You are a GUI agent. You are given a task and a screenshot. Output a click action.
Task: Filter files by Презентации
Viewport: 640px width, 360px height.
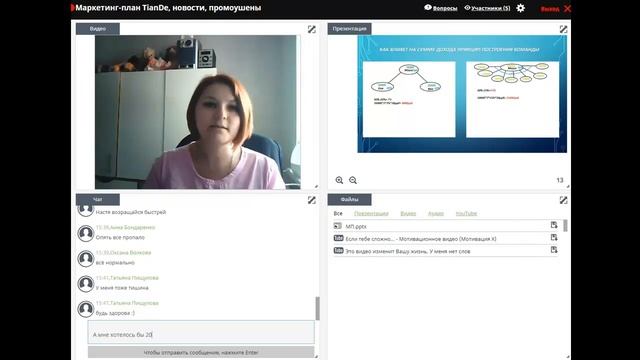[371, 213]
